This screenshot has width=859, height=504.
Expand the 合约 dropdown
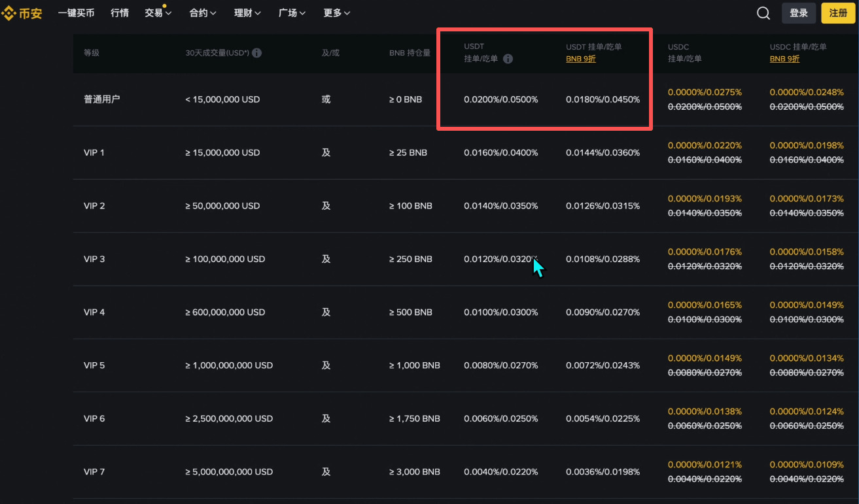coord(202,12)
